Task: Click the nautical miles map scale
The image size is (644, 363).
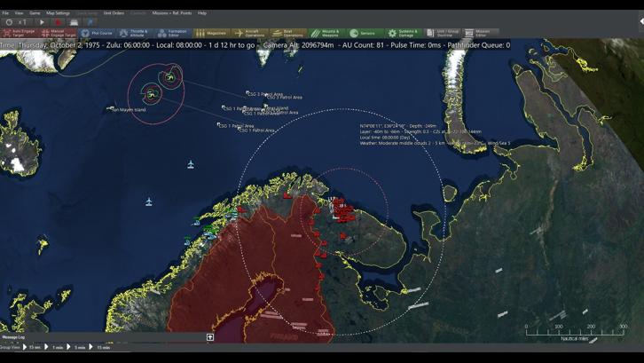Action: (574, 332)
